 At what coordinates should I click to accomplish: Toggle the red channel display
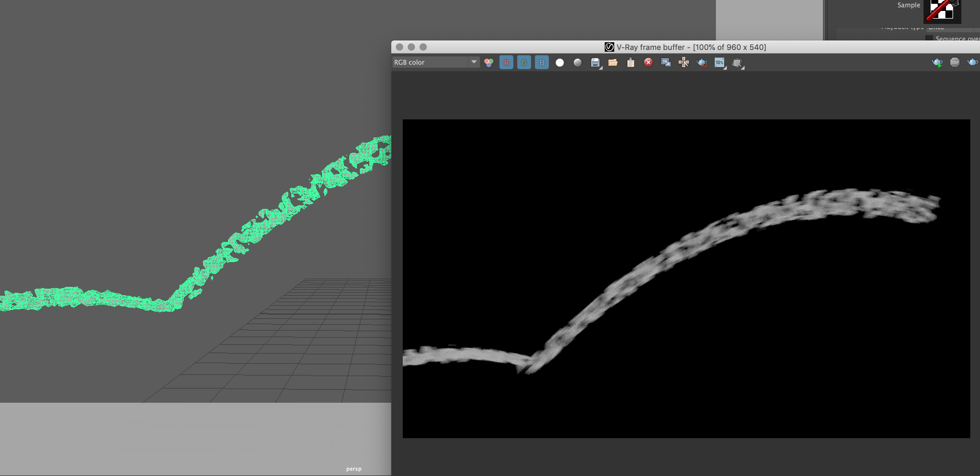click(x=506, y=62)
